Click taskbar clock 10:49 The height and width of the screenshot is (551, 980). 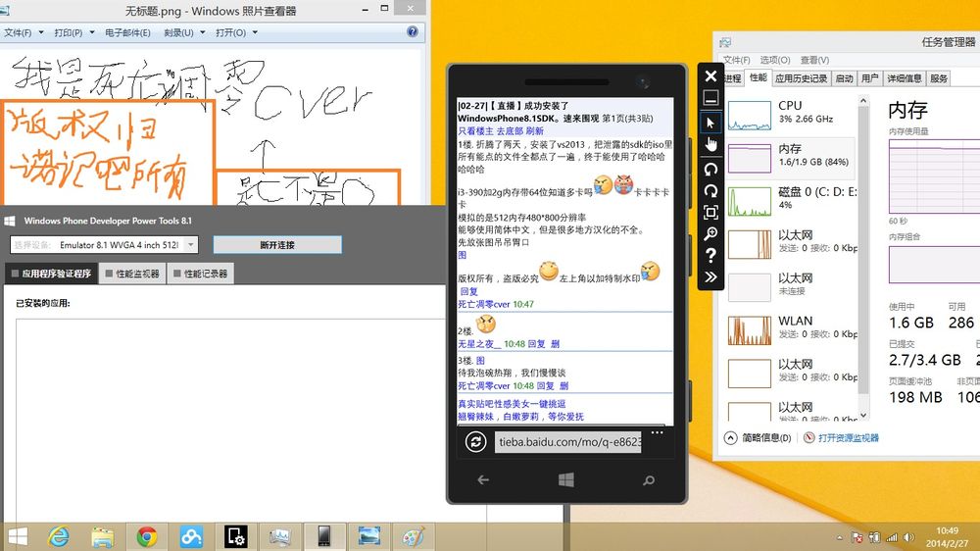(x=948, y=530)
